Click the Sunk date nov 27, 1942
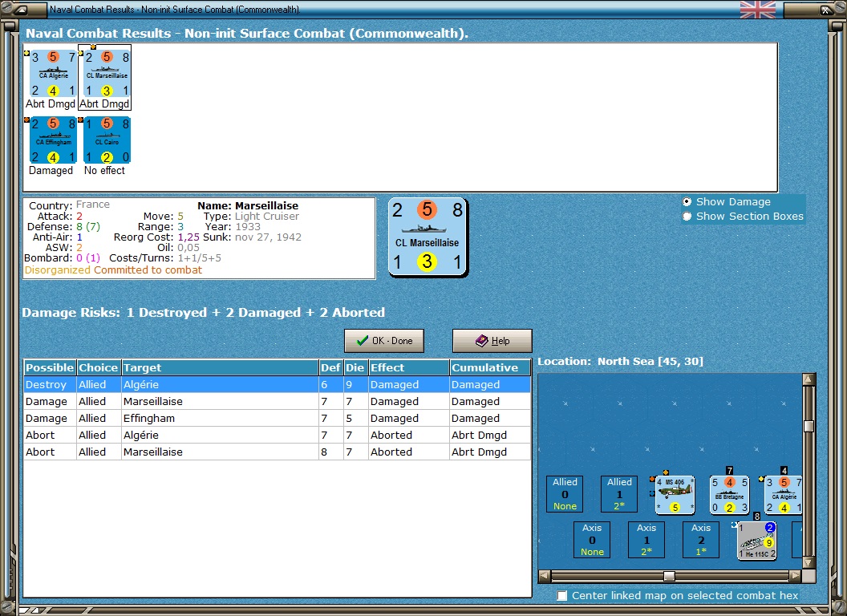 point(268,237)
